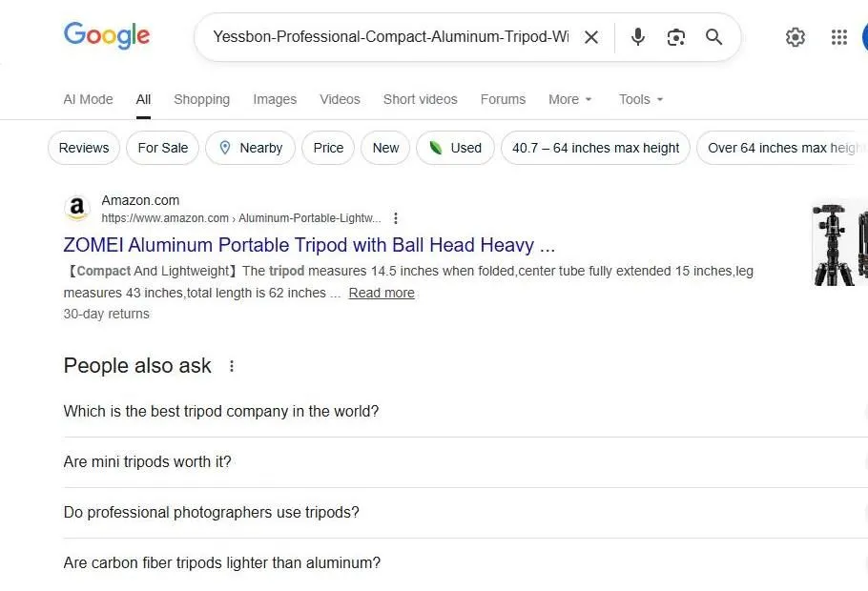
Task: Click the search magnifier icon
Action: point(713,37)
